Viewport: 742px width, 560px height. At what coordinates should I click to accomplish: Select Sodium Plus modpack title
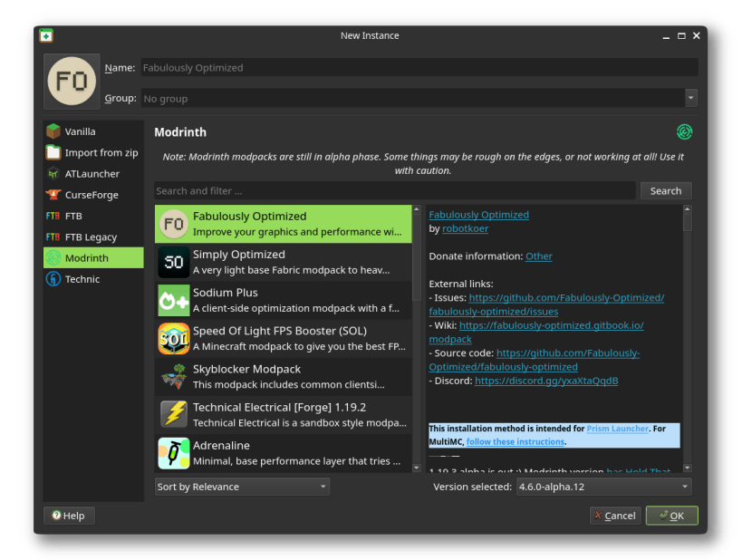tap(226, 293)
